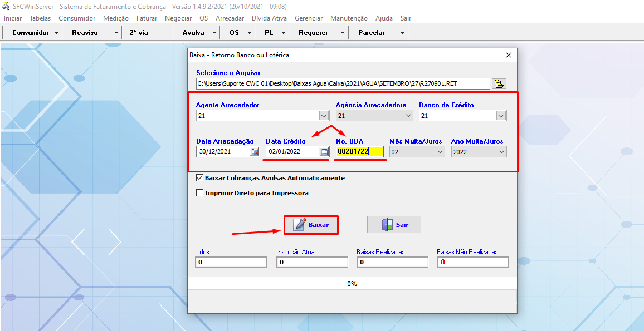
Task: Expand the Parcelar toolbar dropdown arrow
Action: 402,33
